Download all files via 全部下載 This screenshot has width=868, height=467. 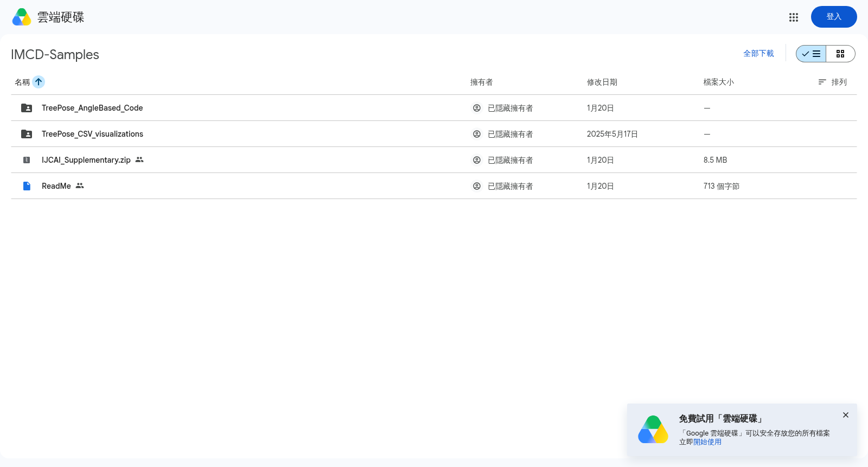pos(758,53)
